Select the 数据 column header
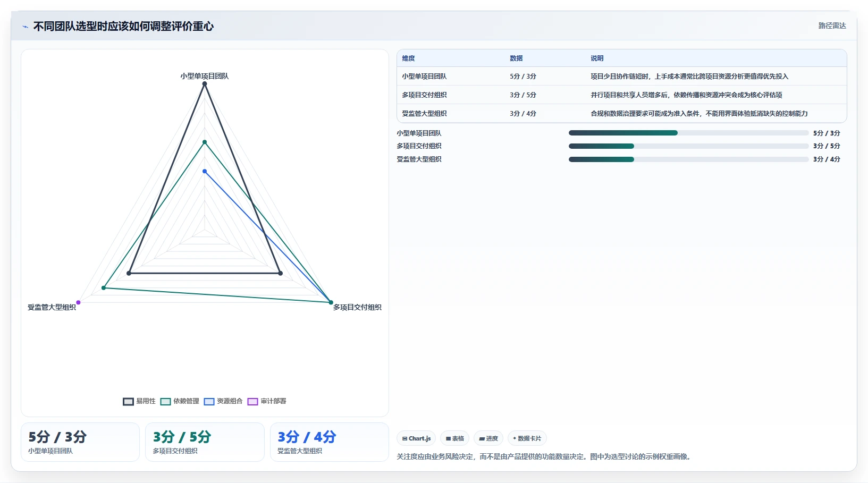The image size is (868, 483). 516,58
